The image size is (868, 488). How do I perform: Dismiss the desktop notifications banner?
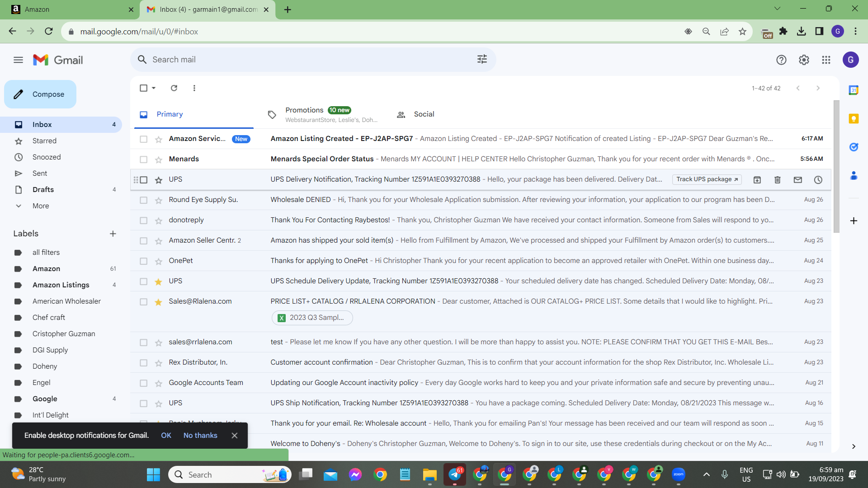(x=234, y=436)
